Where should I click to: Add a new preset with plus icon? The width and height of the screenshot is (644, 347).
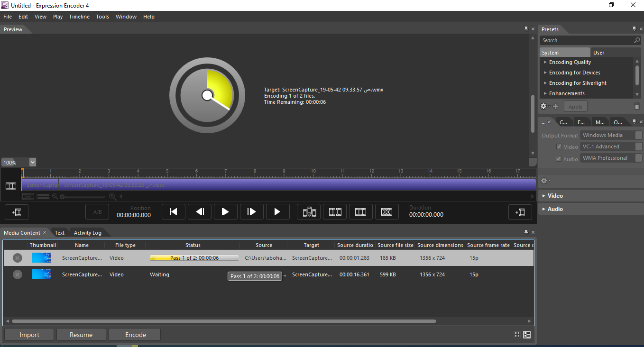coord(556,106)
